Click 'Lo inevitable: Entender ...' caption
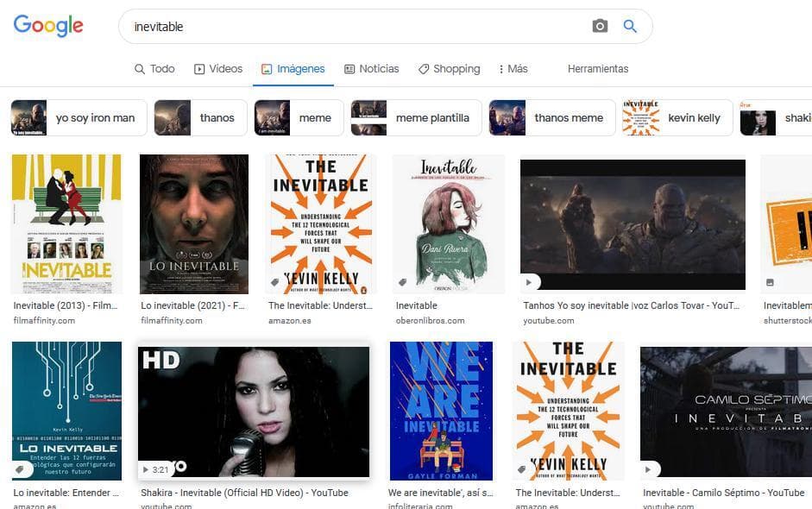Image resolution: width=812 pixels, height=509 pixels. pyautogui.click(x=66, y=493)
